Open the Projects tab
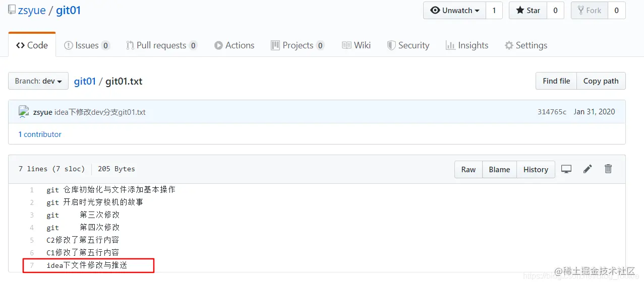 (x=298, y=45)
